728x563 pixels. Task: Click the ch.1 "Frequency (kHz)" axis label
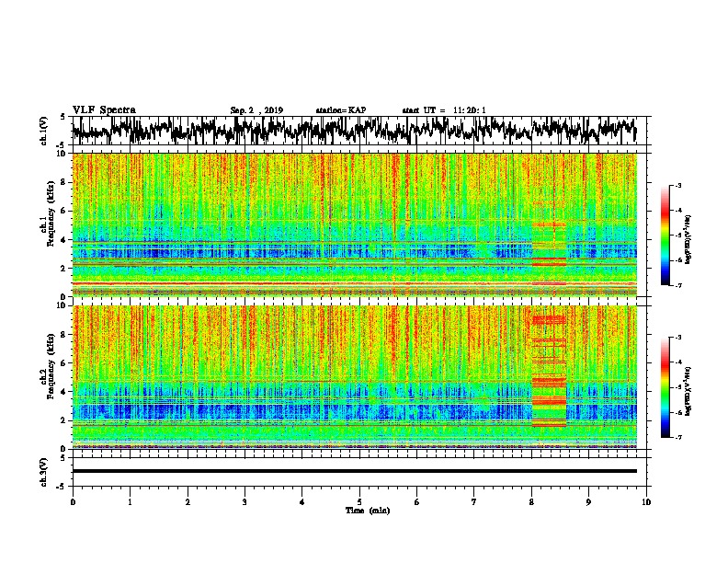coord(51,214)
